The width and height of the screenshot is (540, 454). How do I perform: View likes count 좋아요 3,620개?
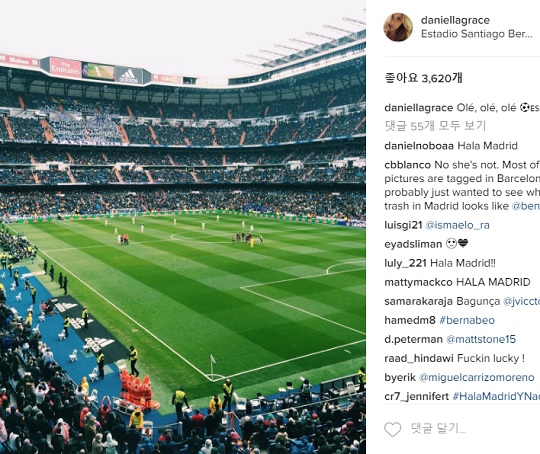(423, 78)
